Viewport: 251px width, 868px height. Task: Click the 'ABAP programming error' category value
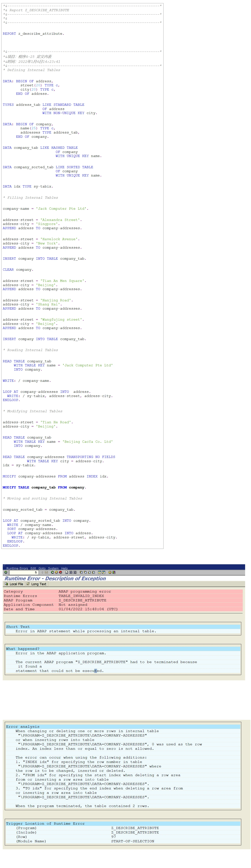click(x=85, y=591)
